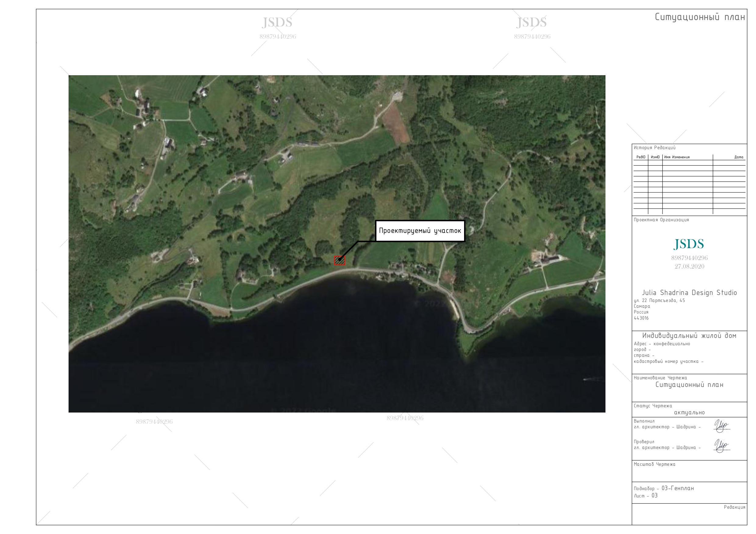Click the Поднабор 03-Генплан text
The height and width of the screenshot is (534, 756).
[x=663, y=488]
